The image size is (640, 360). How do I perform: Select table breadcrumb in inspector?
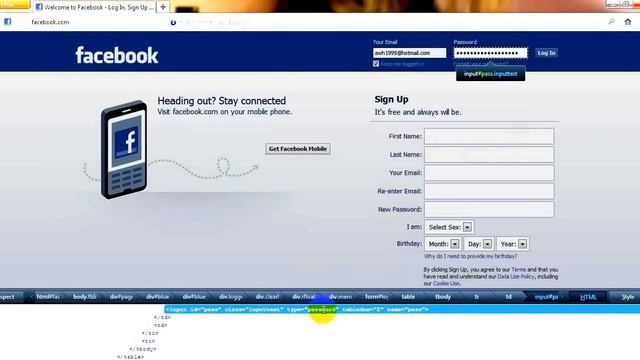click(x=408, y=297)
